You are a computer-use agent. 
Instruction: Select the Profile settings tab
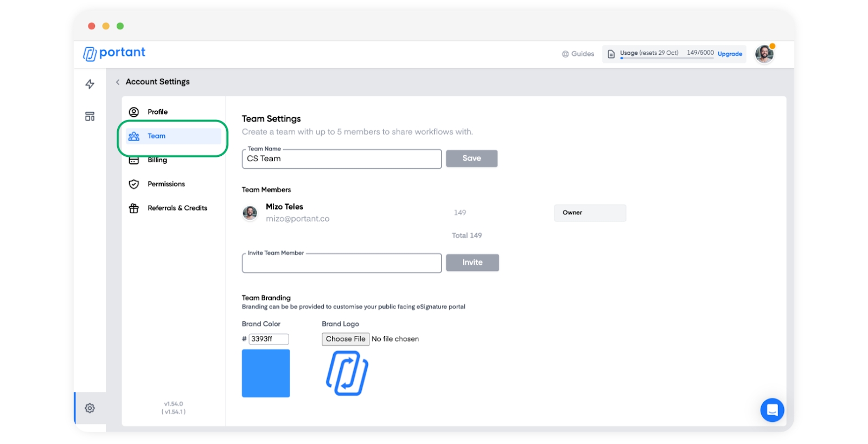point(158,112)
